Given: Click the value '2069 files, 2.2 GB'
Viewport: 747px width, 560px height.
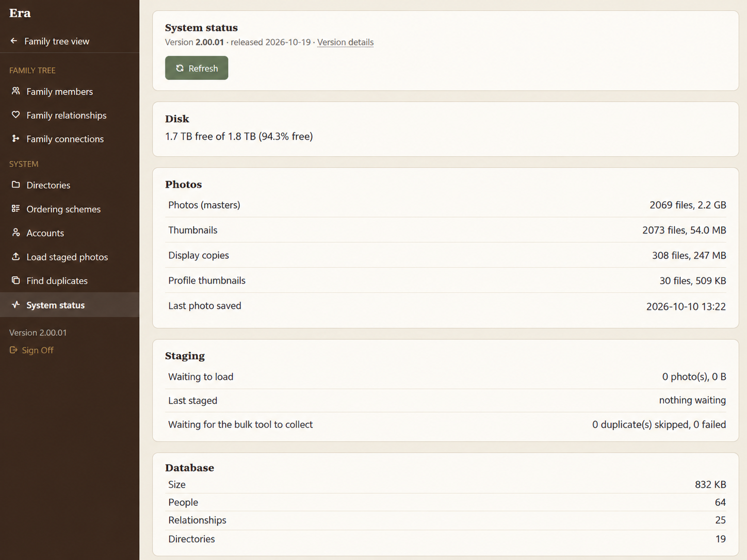Looking at the screenshot, I should 688,205.
